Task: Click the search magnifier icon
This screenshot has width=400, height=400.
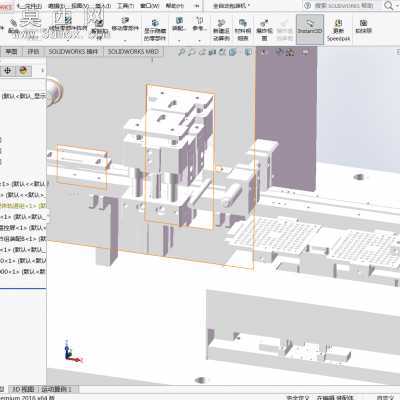Action: click(388, 6)
